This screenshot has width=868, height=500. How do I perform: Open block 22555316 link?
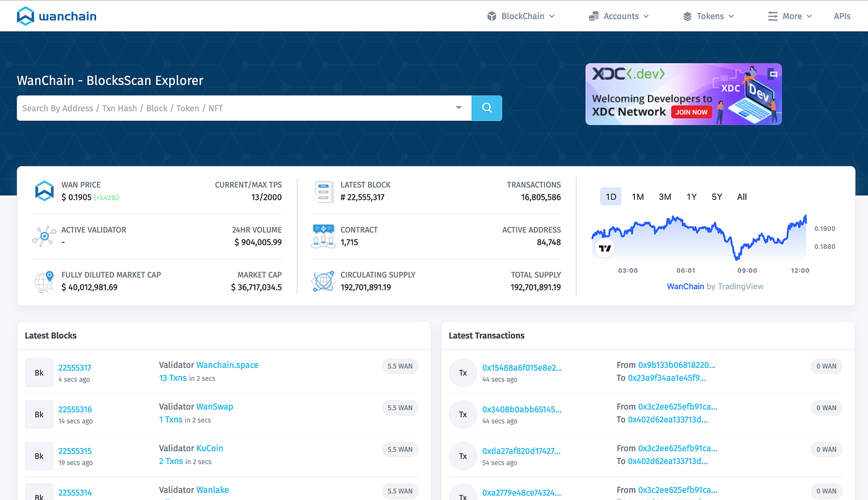(75, 409)
